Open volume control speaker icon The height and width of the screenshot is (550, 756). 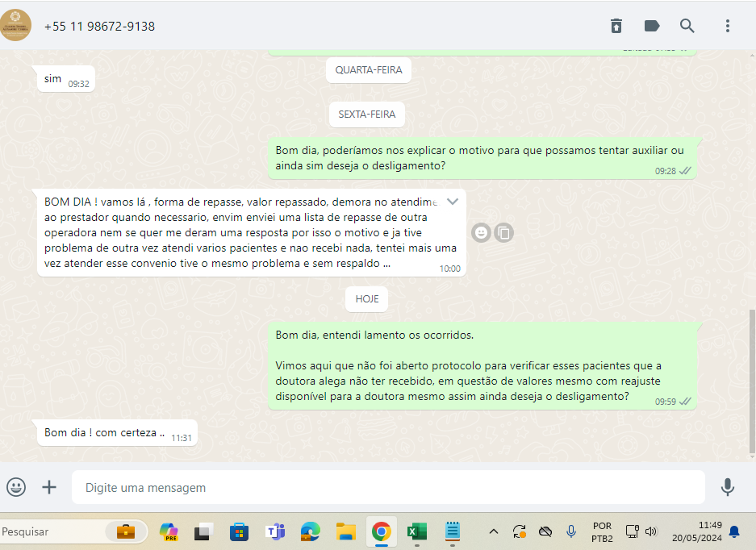[x=651, y=531]
